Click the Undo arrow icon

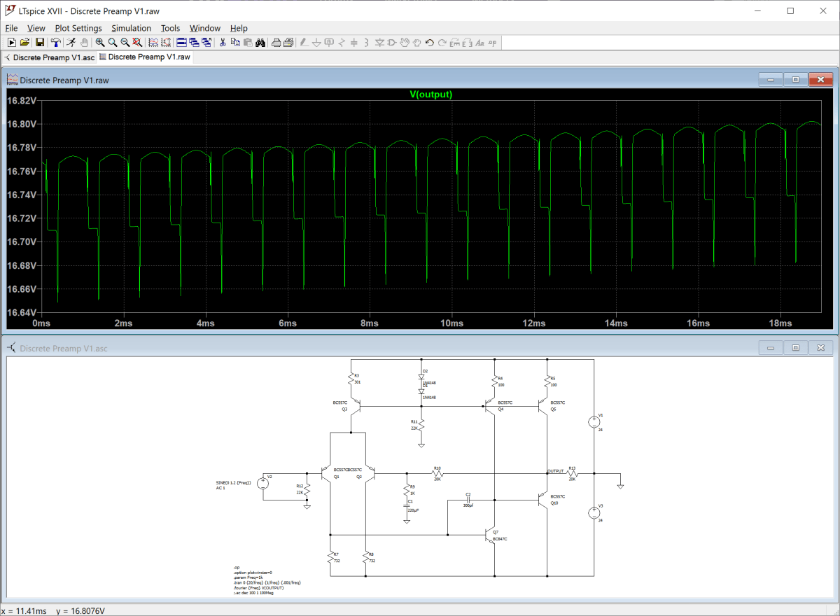pos(429,43)
